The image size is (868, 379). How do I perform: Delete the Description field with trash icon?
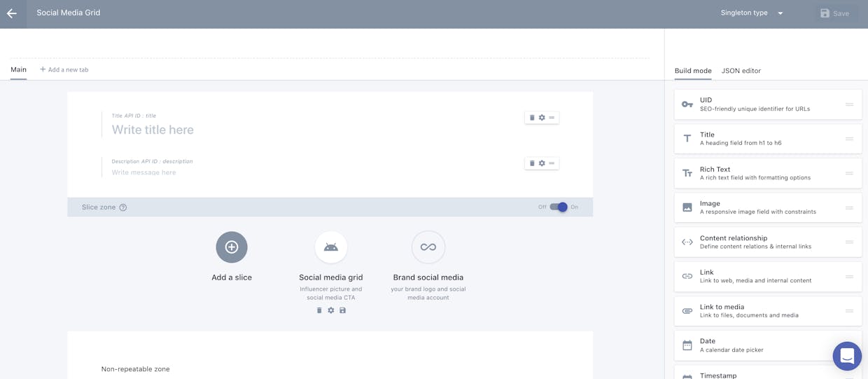(x=532, y=163)
